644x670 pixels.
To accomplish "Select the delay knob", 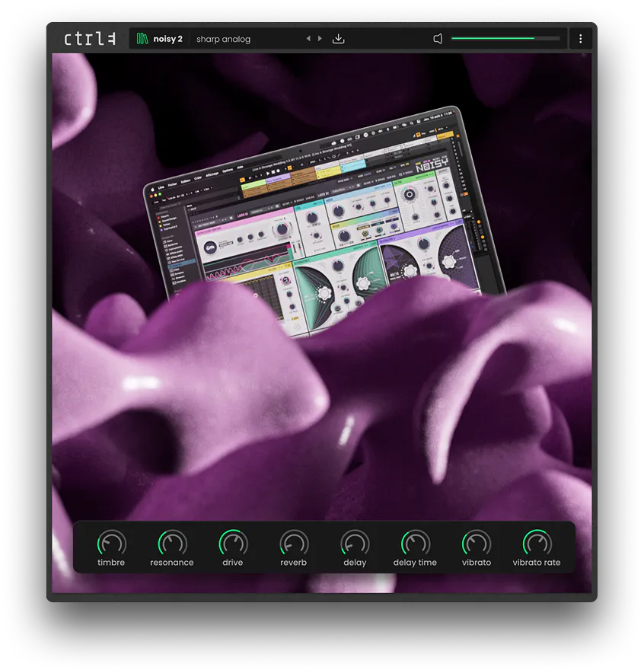I will tap(355, 543).
